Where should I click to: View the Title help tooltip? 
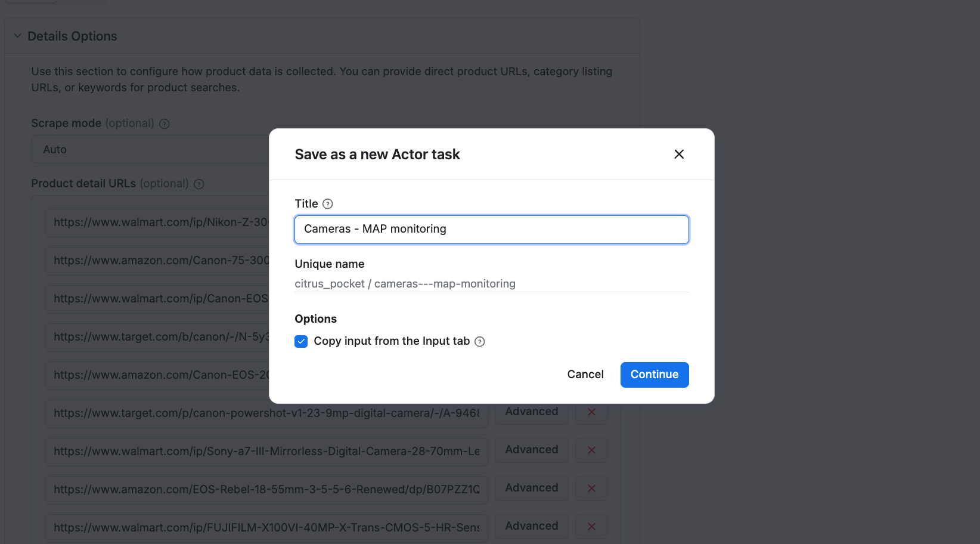pyautogui.click(x=328, y=203)
